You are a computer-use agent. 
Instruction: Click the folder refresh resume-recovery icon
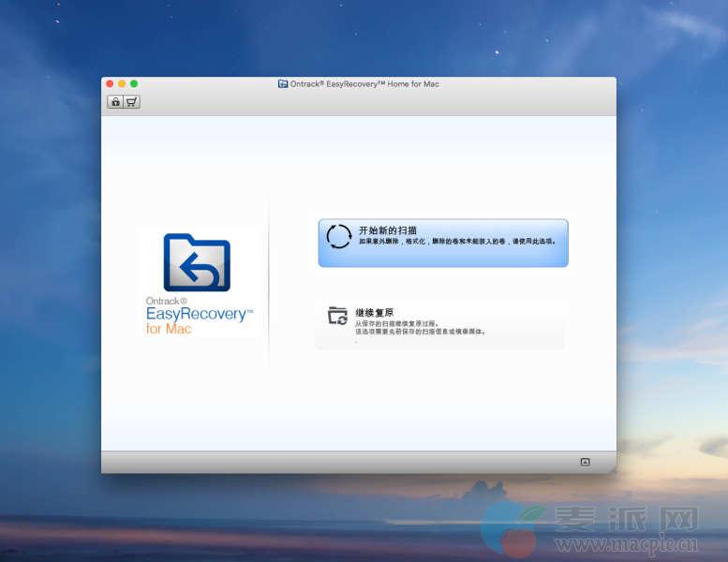(x=337, y=316)
